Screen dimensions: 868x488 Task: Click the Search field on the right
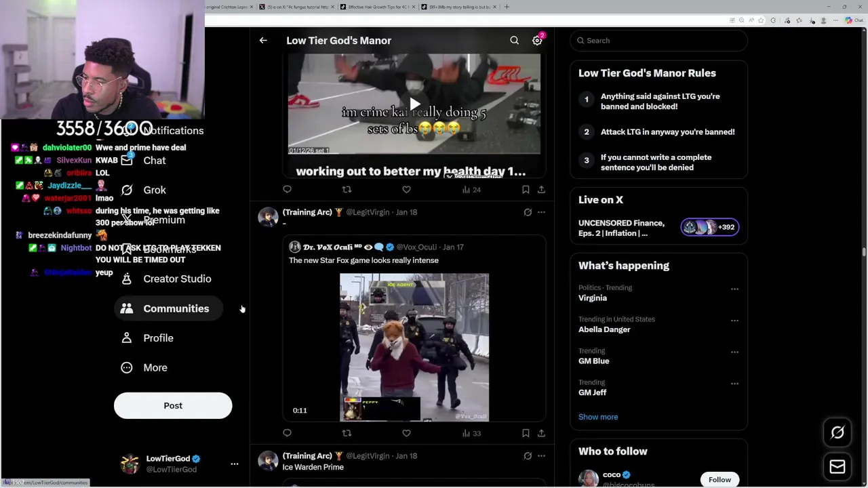[659, 41]
